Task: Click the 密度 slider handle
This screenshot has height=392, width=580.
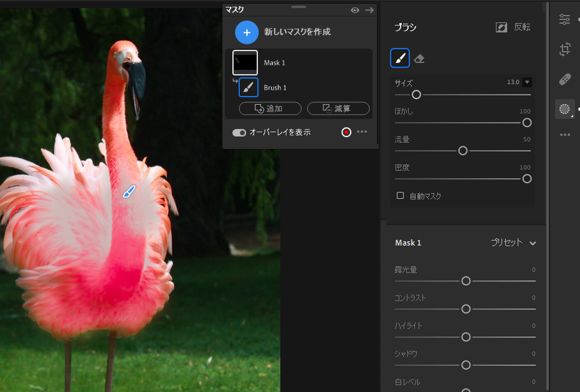Action: 527,179
